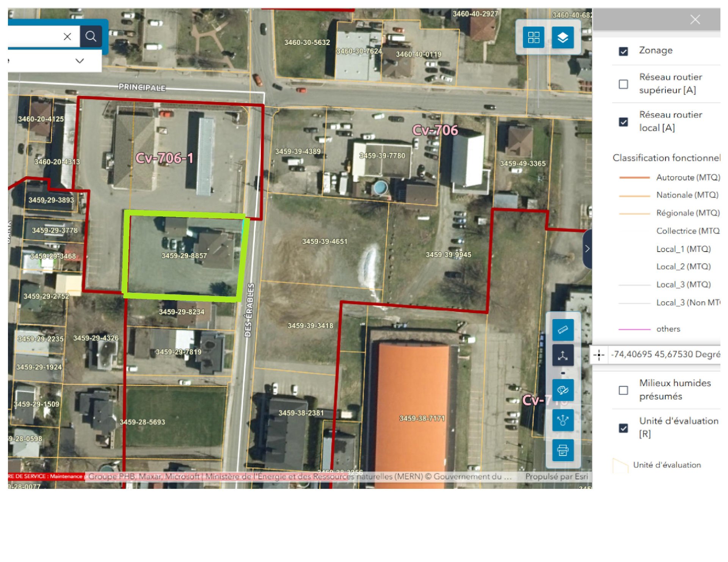
Task: Open the dropdown chevron under search box
Action: pyautogui.click(x=79, y=61)
